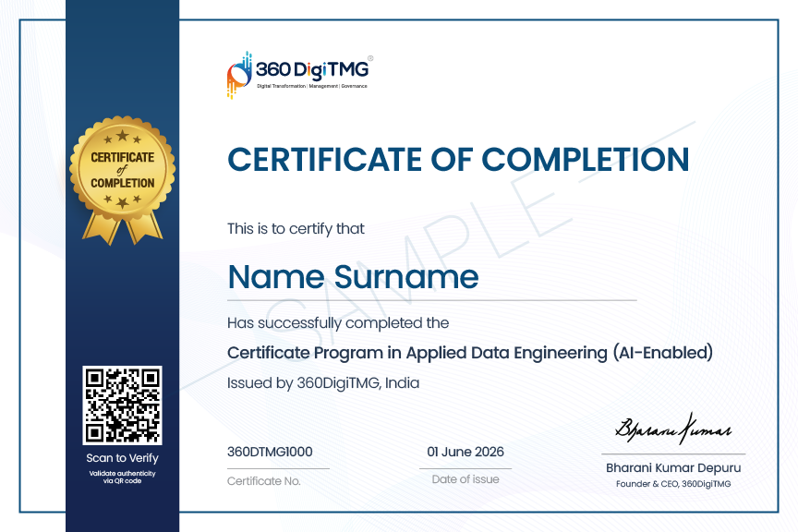The width and height of the screenshot is (798, 532).
Task: Click the 'Scan to Verify' text
Action: coord(122,458)
